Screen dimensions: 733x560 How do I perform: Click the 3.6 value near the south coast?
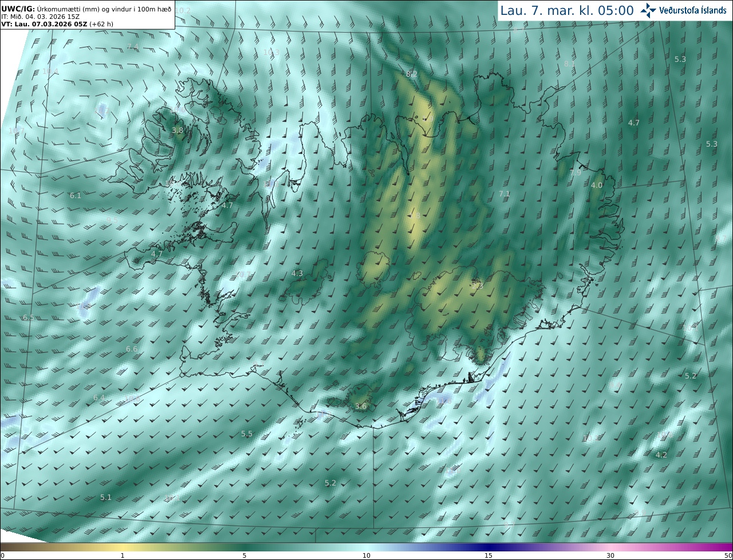pos(361,407)
